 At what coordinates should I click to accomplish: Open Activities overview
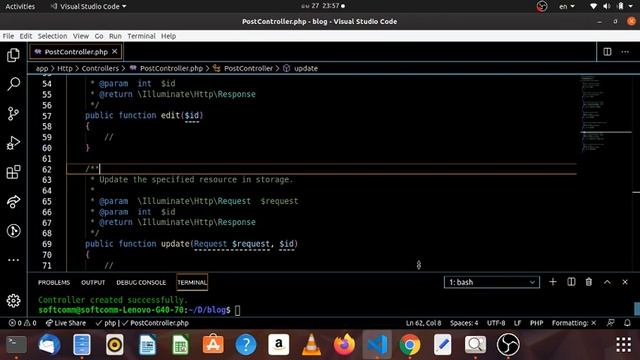(20, 6)
